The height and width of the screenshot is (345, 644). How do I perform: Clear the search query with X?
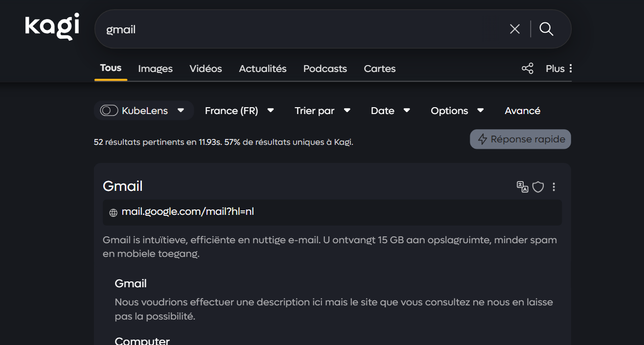(515, 29)
